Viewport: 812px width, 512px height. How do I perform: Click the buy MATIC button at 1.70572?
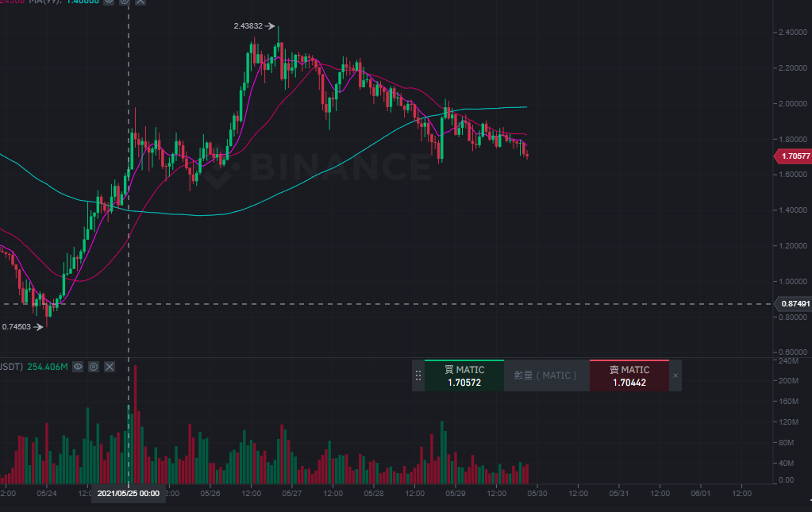tap(464, 375)
